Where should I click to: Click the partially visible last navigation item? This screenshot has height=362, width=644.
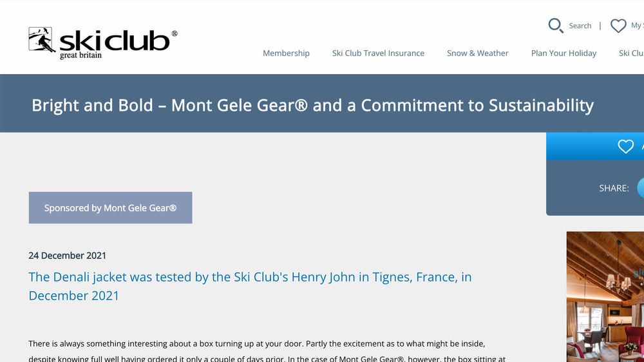(x=632, y=53)
